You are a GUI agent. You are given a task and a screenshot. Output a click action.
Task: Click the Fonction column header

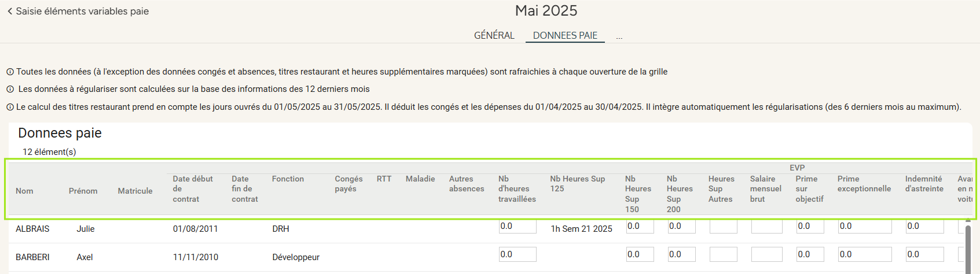point(288,179)
